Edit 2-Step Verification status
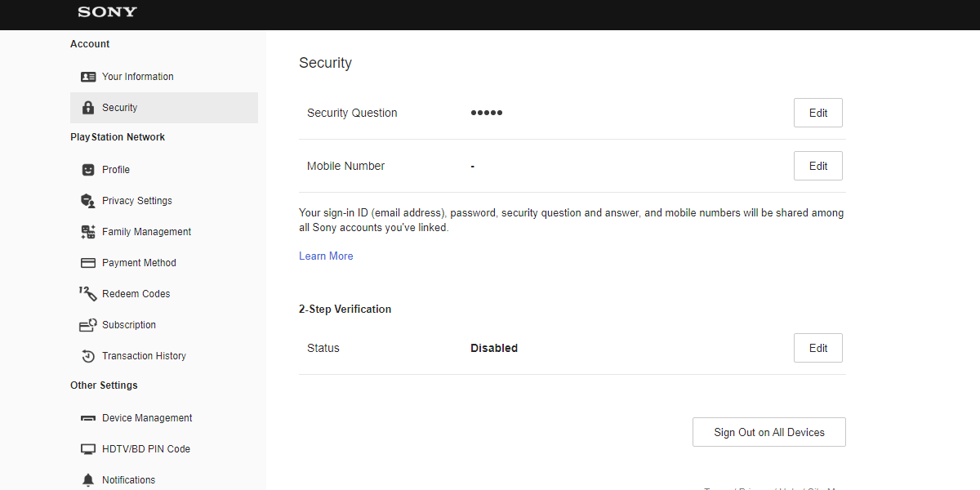The width and height of the screenshot is (980, 490). tap(817, 348)
